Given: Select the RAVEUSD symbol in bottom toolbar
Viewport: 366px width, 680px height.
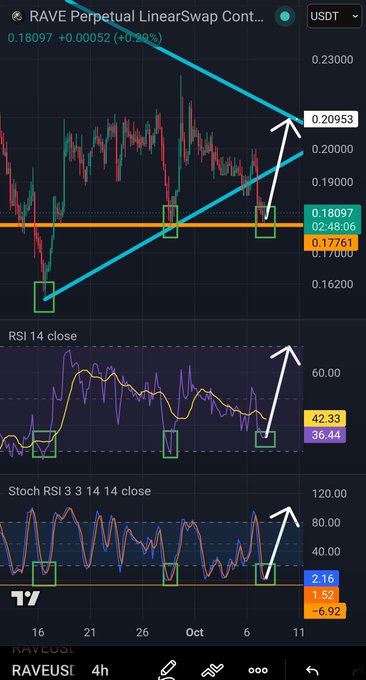Looking at the screenshot, I should click(43, 670).
